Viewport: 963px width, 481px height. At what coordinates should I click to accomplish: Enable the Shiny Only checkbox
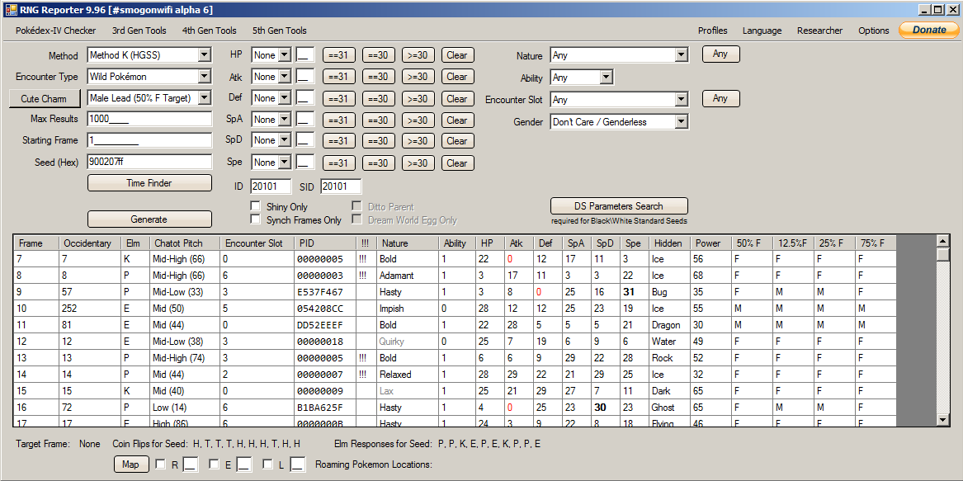click(x=255, y=206)
